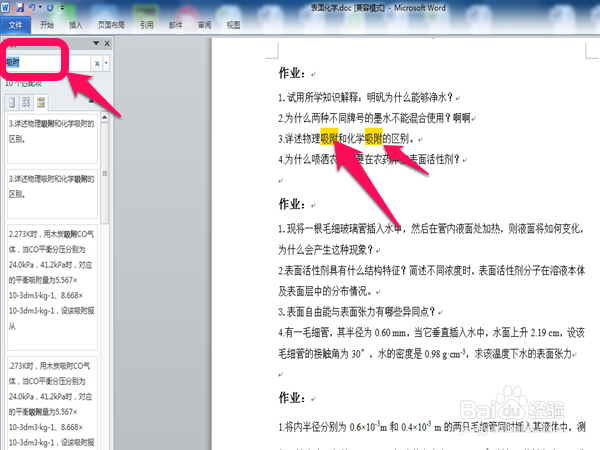Click the second 作业： heading in document
This screenshot has width=600, height=450.
point(292,204)
